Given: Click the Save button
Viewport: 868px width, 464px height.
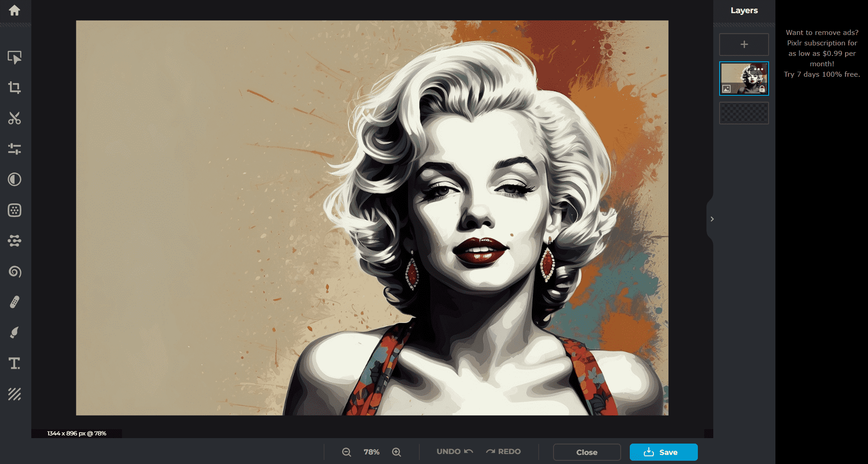Looking at the screenshot, I should click(663, 452).
